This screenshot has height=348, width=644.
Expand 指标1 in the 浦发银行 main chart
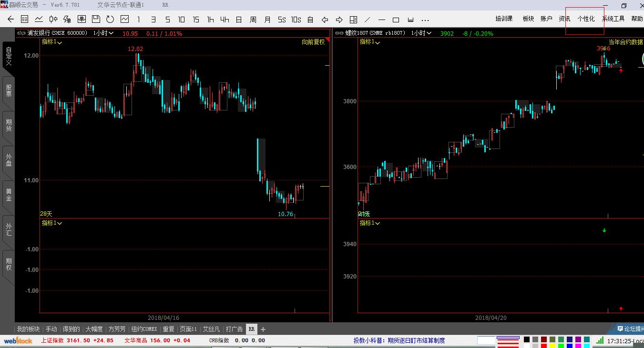pos(52,42)
